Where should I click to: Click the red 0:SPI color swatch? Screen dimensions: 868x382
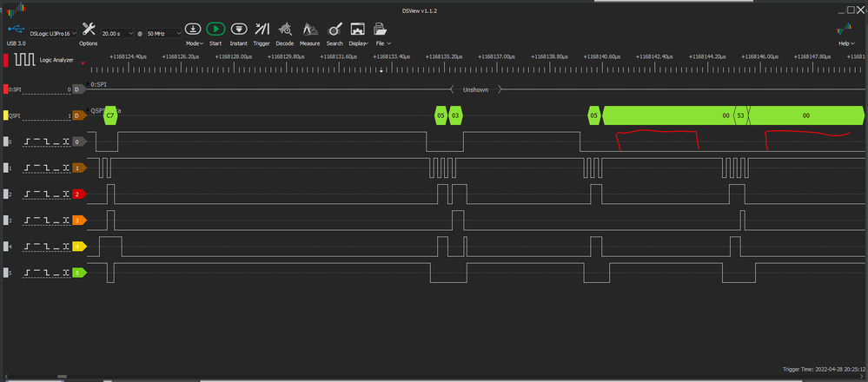[6, 89]
